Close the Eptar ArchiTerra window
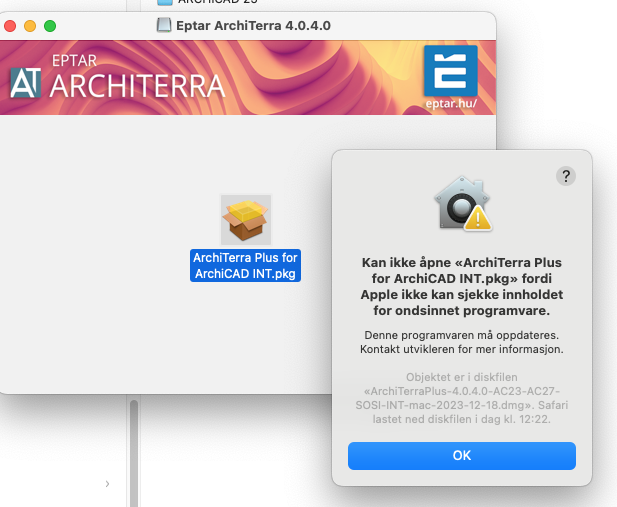The height and width of the screenshot is (507, 617). pyautogui.click(x=12, y=25)
